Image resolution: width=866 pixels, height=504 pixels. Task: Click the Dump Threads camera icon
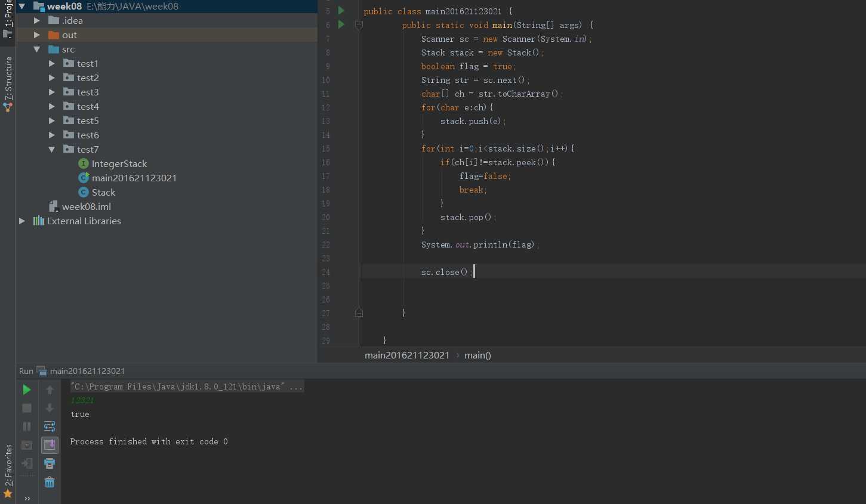[x=27, y=445]
